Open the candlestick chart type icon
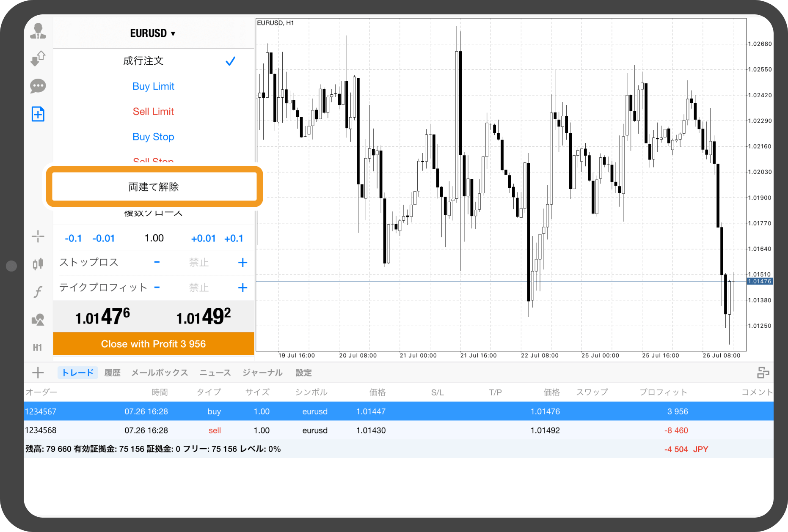The image size is (788, 532). [x=38, y=264]
